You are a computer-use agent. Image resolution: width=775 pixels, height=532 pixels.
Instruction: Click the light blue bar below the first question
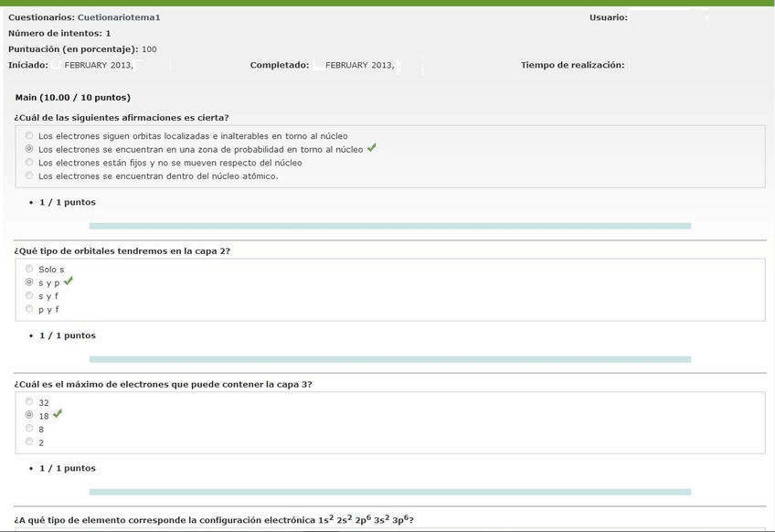point(389,226)
